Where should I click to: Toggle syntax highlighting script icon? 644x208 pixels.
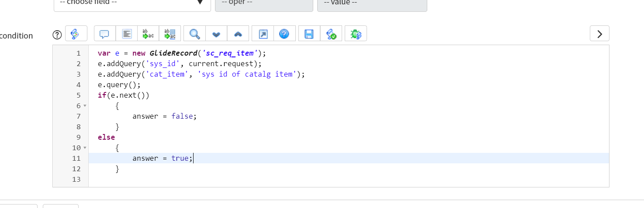point(76,34)
